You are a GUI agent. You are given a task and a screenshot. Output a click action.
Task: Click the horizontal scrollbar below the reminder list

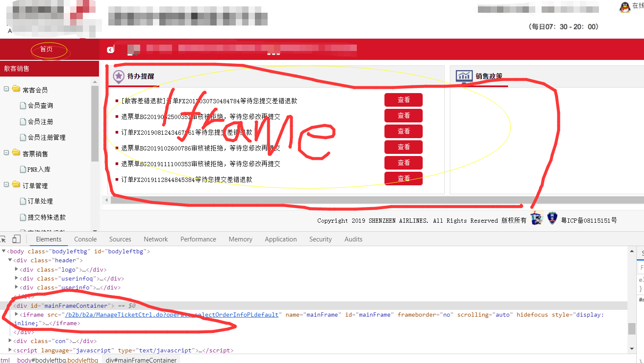[314, 200]
